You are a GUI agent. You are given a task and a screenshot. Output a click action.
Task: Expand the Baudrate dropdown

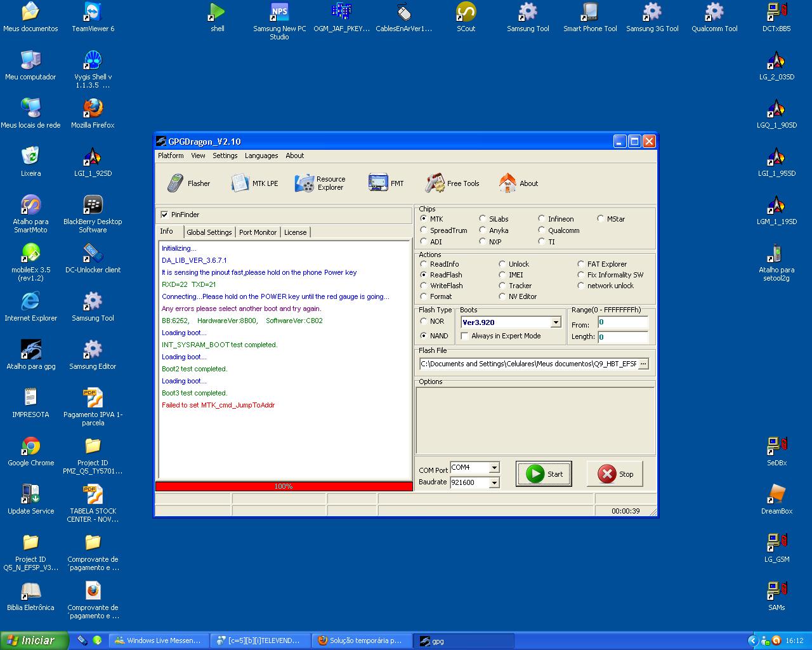point(494,483)
